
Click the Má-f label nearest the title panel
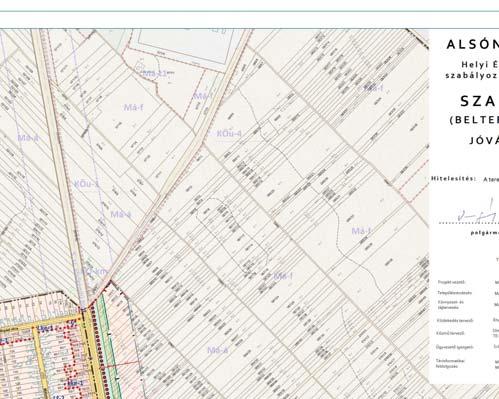(373, 88)
